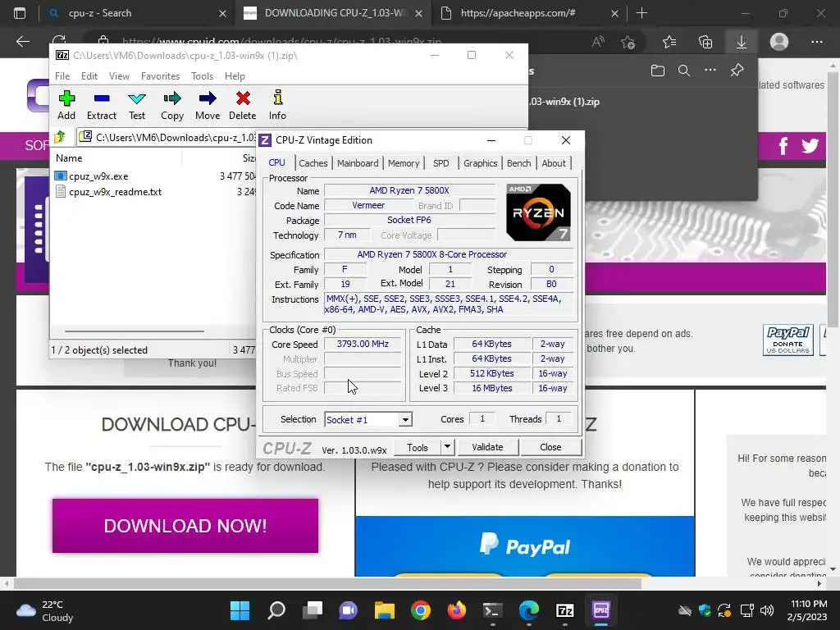Open the Tools dropdown arrow in CPU-Z
The height and width of the screenshot is (630, 840).
tap(447, 447)
